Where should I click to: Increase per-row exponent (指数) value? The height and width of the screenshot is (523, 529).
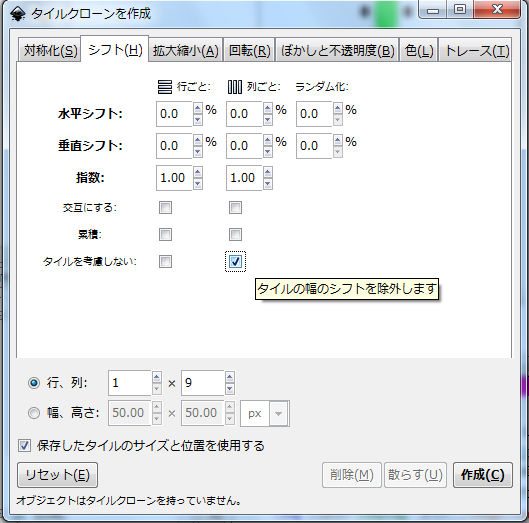198,173
